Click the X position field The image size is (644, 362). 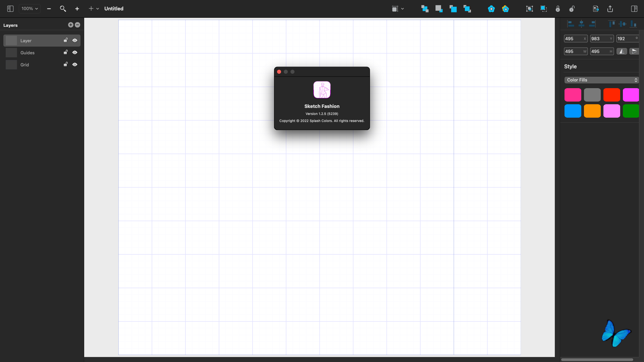(x=576, y=39)
